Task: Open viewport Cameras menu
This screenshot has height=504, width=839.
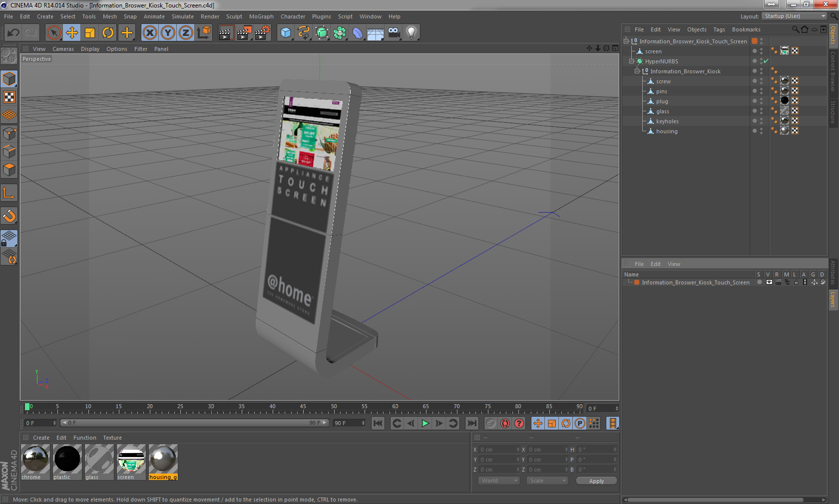Action: click(x=63, y=49)
